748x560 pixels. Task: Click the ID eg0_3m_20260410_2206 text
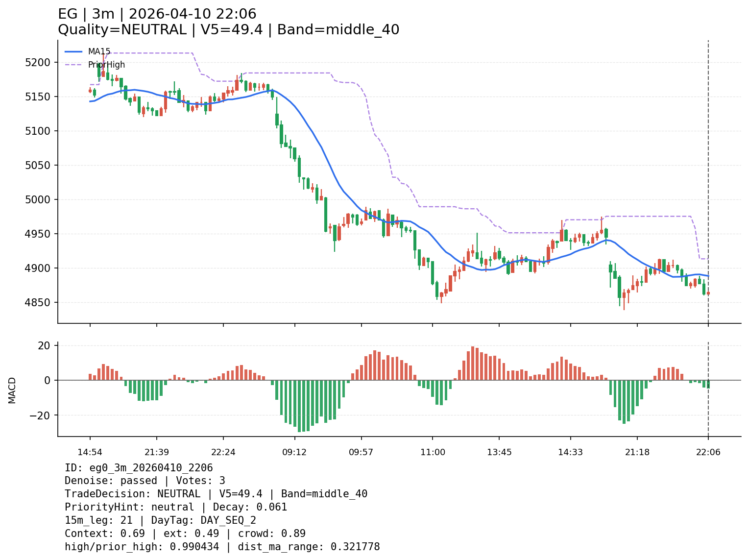point(139,468)
